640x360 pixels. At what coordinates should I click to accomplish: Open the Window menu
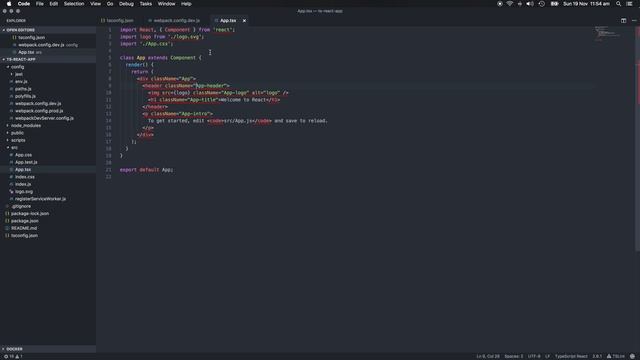pyautogui.click(x=166, y=4)
